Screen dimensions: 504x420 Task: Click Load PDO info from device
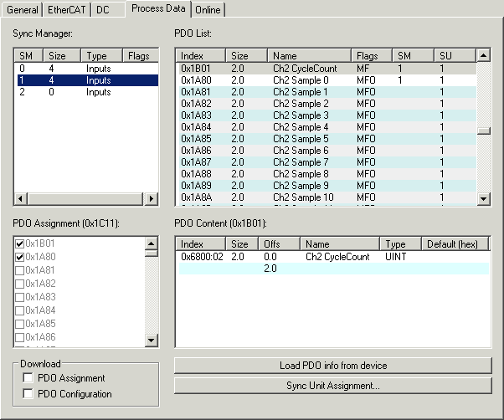[333, 366]
